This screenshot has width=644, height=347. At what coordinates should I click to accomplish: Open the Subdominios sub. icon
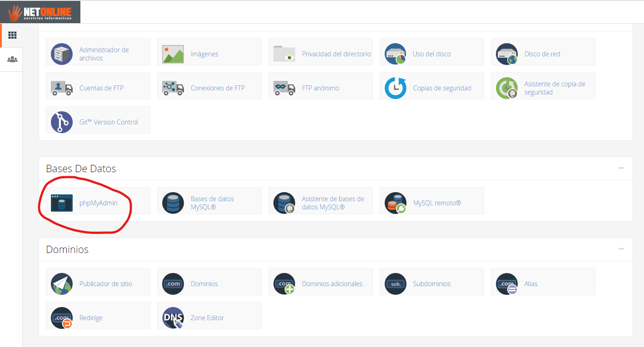click(x=396, y=284)
